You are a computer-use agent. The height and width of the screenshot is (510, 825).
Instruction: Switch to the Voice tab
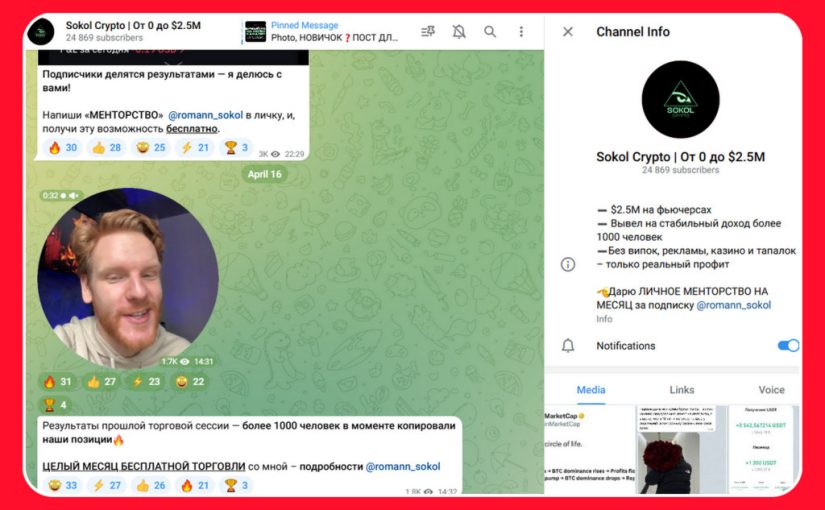771,390
